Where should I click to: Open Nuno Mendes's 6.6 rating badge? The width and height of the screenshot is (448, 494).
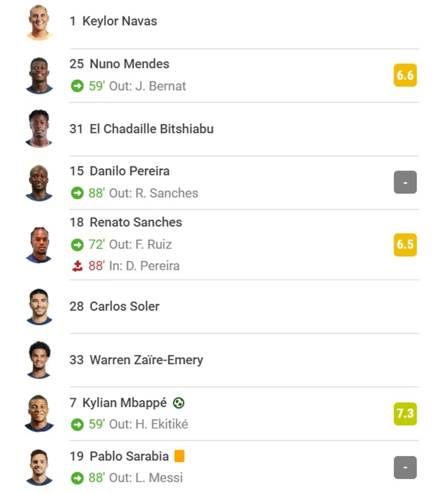[405, 75]
